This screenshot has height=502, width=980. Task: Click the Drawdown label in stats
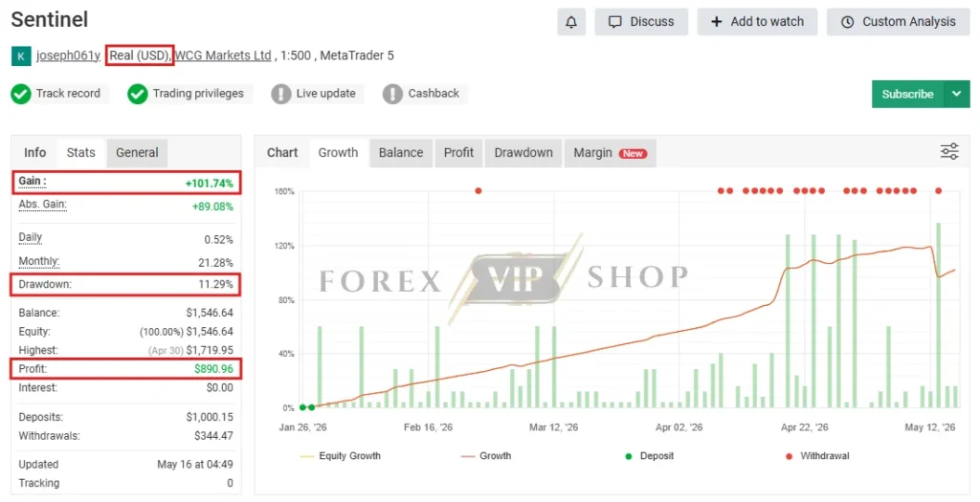pyautogui.click(x=45, y=284)
